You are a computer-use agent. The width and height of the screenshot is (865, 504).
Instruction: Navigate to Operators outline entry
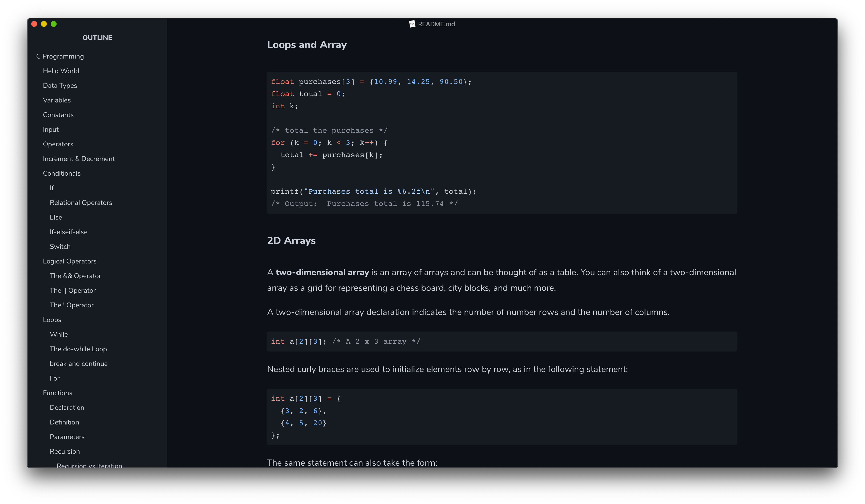coord(58,144)
